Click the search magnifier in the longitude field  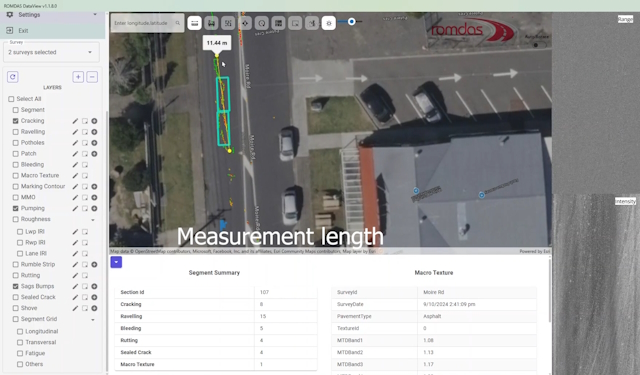pos(178,23)
